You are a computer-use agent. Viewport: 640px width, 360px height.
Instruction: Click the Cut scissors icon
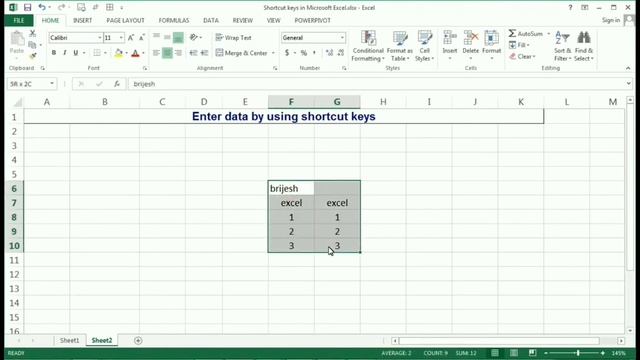click(33, 33)
